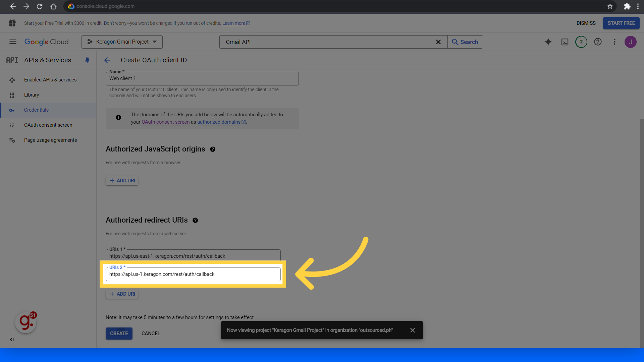
Task: Open the help question mark menu
Action: [598, 42]
